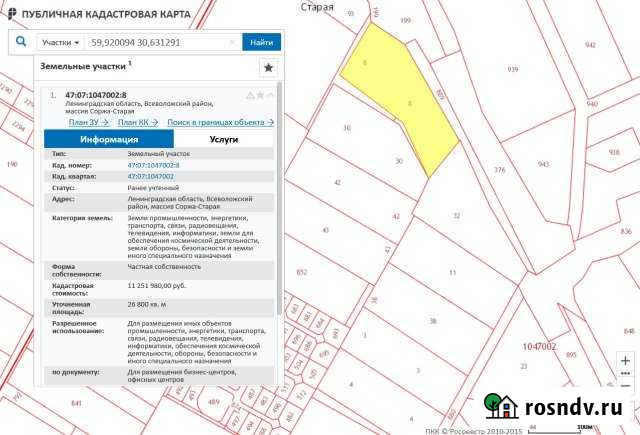Open the Участки search type dropdown

[x=60, y=43]
